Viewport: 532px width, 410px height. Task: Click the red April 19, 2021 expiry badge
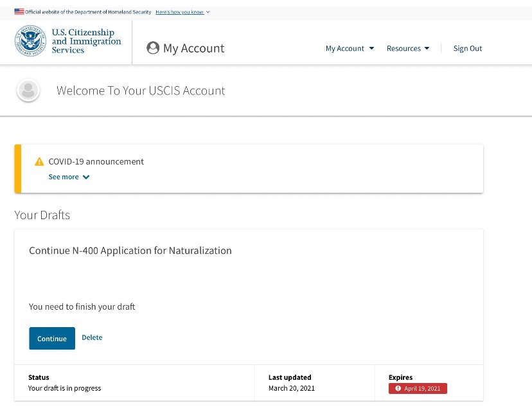click(418, 389)
